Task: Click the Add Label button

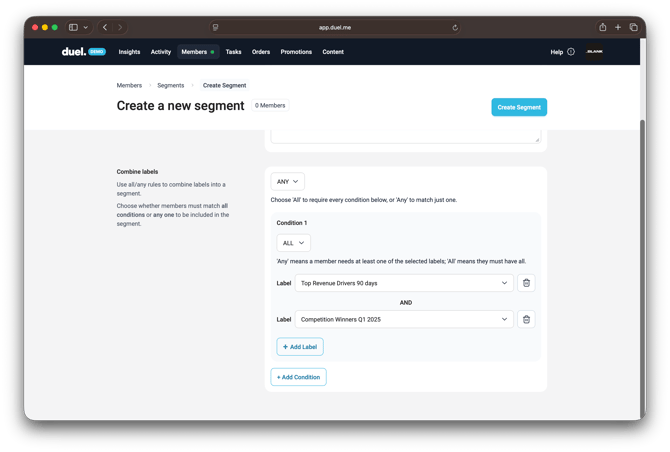Action: (x=300, y=347)
